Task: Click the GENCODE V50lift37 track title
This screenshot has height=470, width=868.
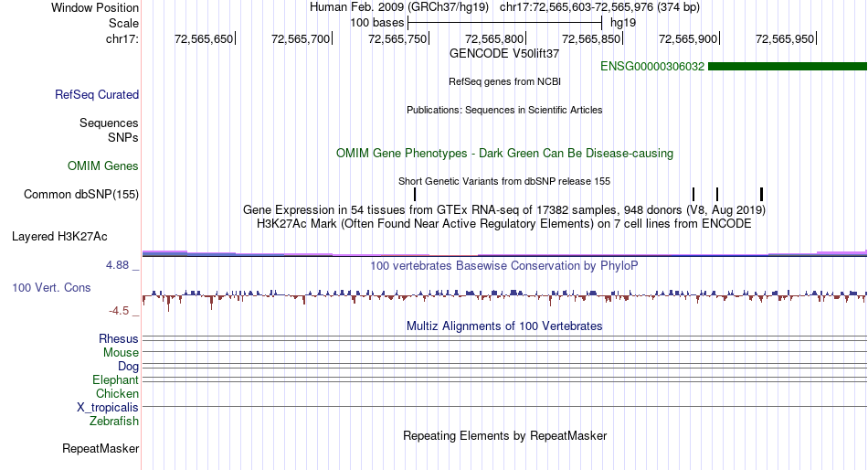Action: pyautogui.click(x=504, y=54)
